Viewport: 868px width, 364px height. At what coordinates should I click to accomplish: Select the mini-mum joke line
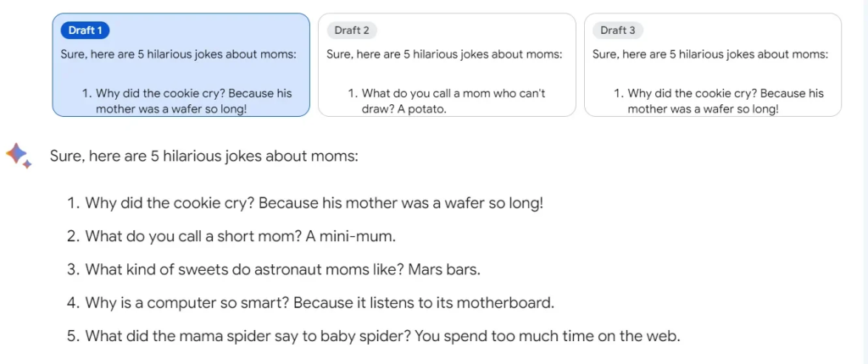(x=240, y=236)
